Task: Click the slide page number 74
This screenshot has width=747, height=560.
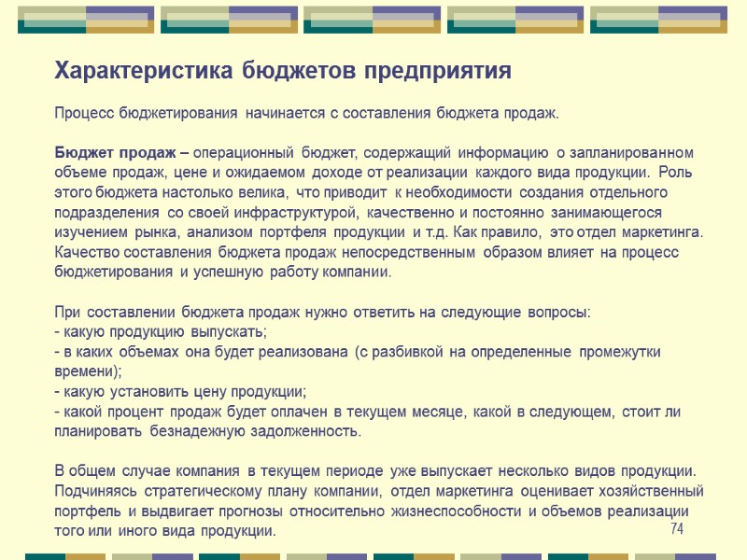Action: point(677,528)
